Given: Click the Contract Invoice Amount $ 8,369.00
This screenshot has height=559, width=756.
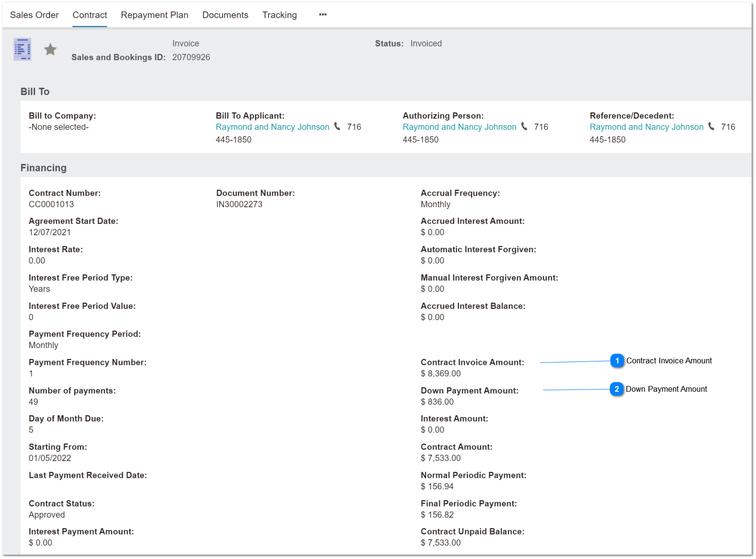Looking at the screenshot, I should pos(441,373).
